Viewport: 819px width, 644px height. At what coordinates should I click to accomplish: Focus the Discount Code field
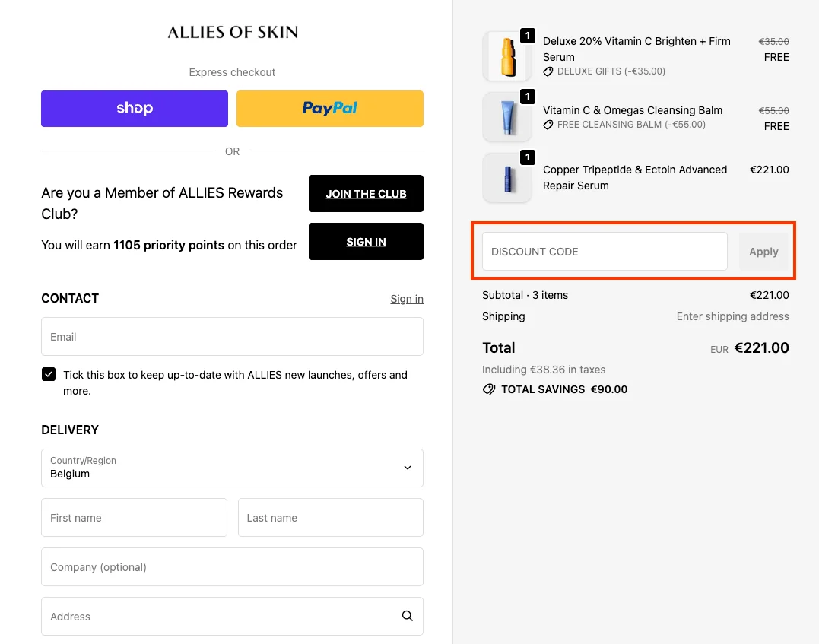coord(605,252)
